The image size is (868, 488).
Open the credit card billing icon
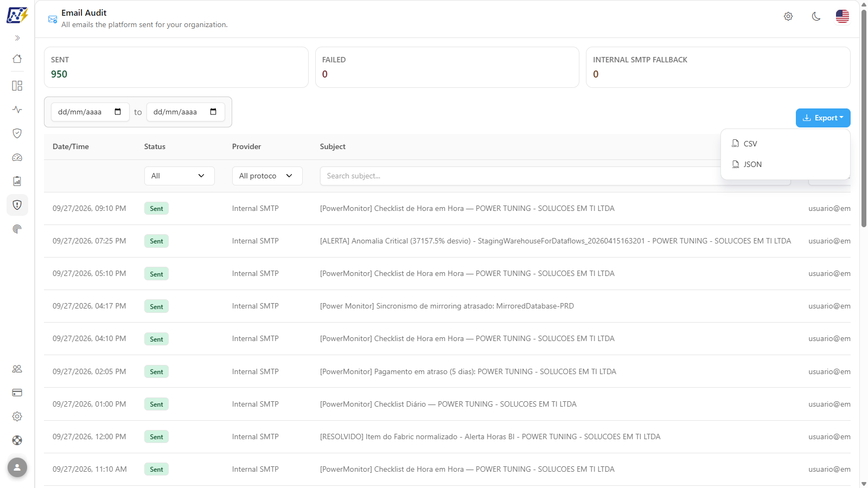click(x=17, y=393)
